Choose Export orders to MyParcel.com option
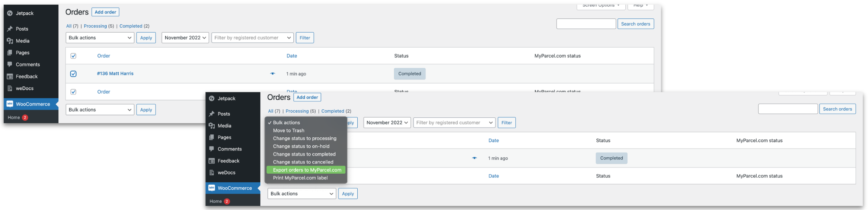The height and width of the screenshot is (210, 868). pyautogui.click(x=307, y=170)
